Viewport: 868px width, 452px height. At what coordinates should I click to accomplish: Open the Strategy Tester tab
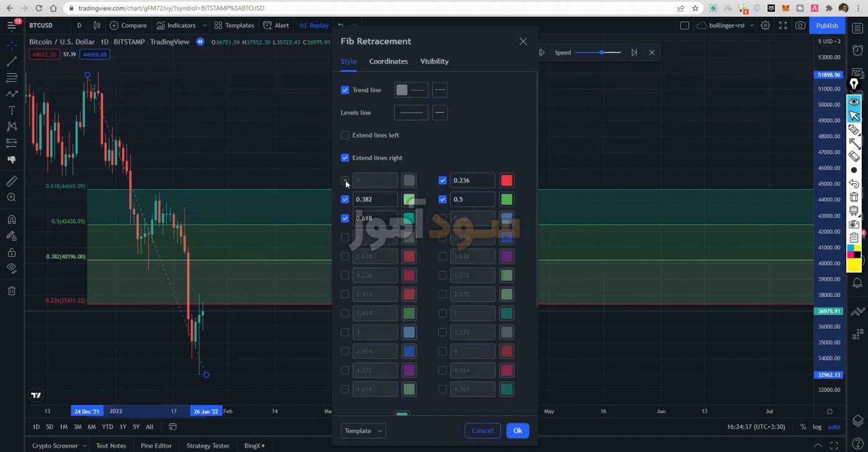[x=208, y=446]
